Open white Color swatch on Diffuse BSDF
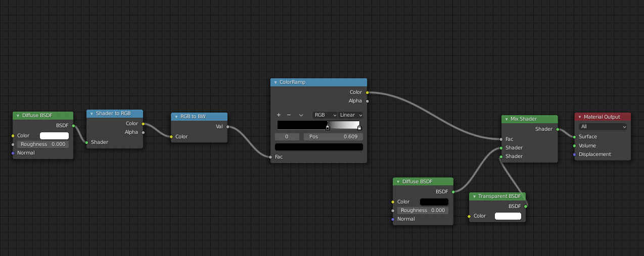Screen dimensions: 644x256 54,136
